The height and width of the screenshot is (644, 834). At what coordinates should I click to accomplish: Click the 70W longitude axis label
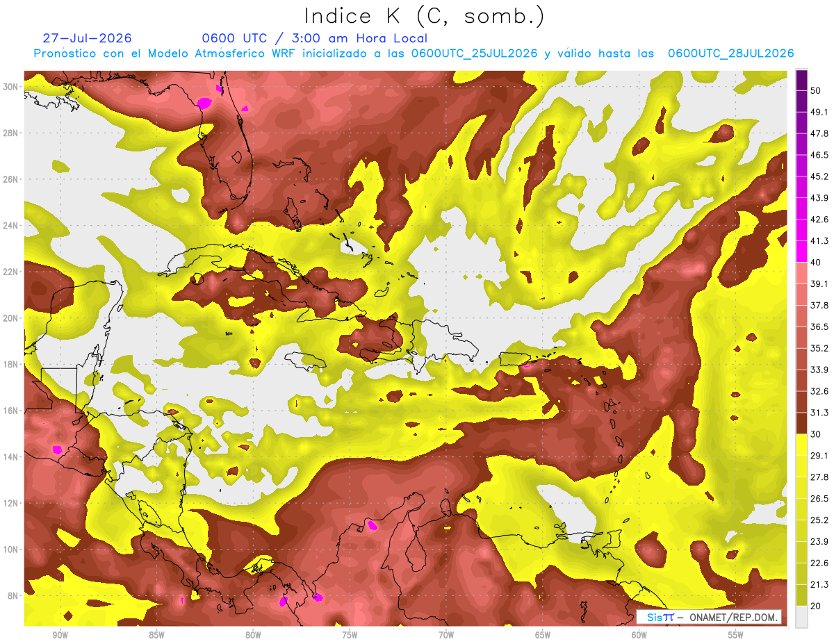point(446,635)
